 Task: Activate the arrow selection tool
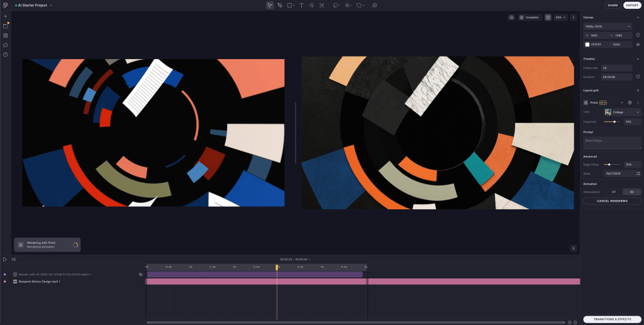269,5
